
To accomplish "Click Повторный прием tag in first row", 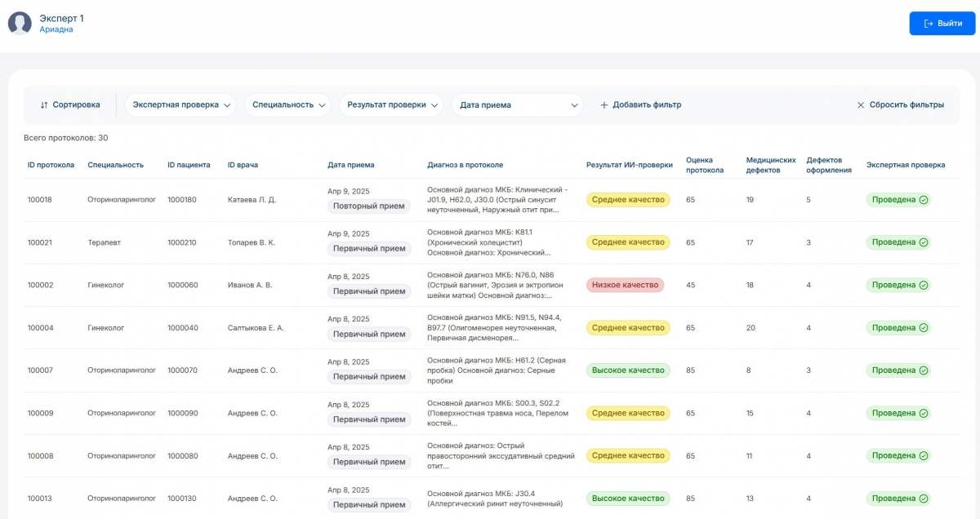I will point(368,206).
